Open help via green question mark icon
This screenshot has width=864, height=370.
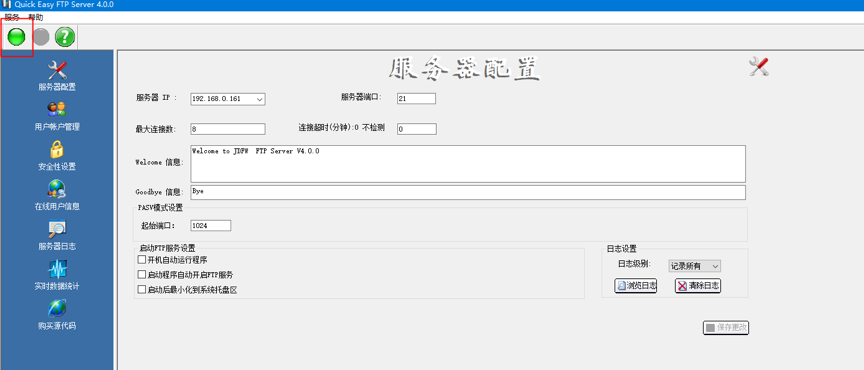coord(65,37)
